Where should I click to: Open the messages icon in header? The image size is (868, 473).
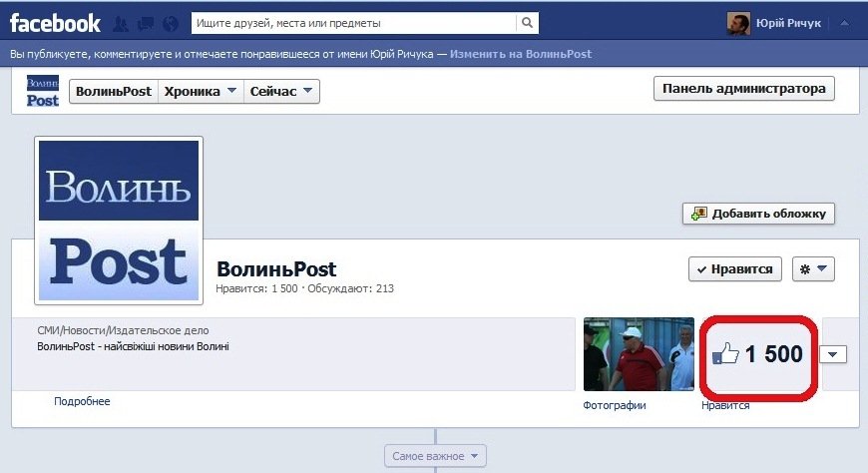(146, 23)
